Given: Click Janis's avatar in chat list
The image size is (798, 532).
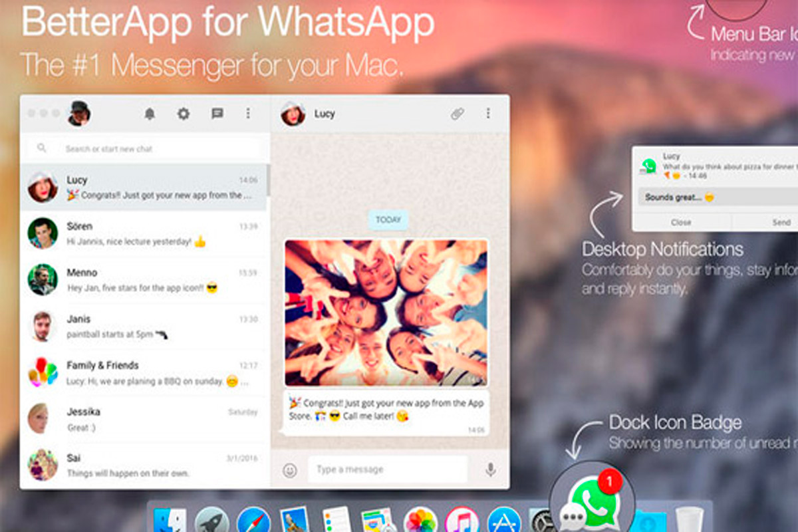Looking at the screenshot, I should [43, 326].
